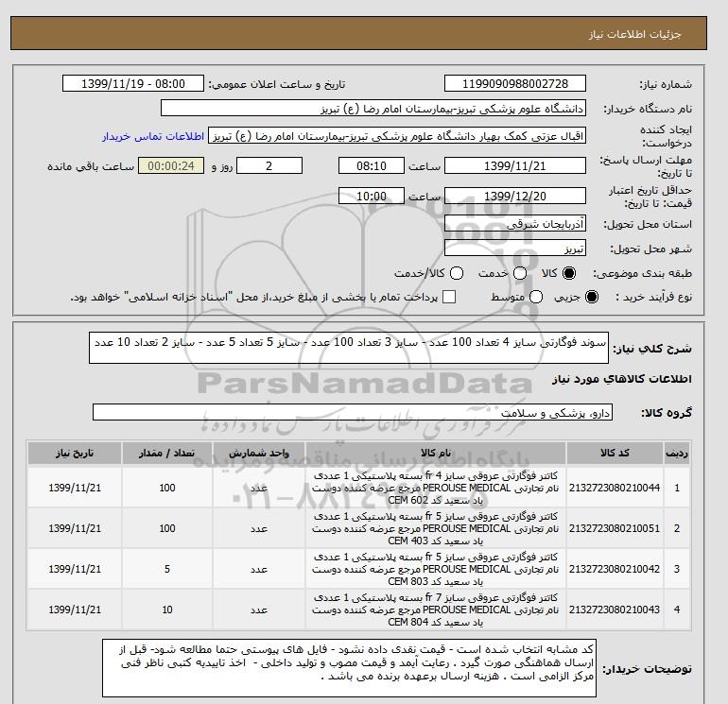728x704 pixels.
Task: Select the خدمت radio button
Action: coord(520,273)
